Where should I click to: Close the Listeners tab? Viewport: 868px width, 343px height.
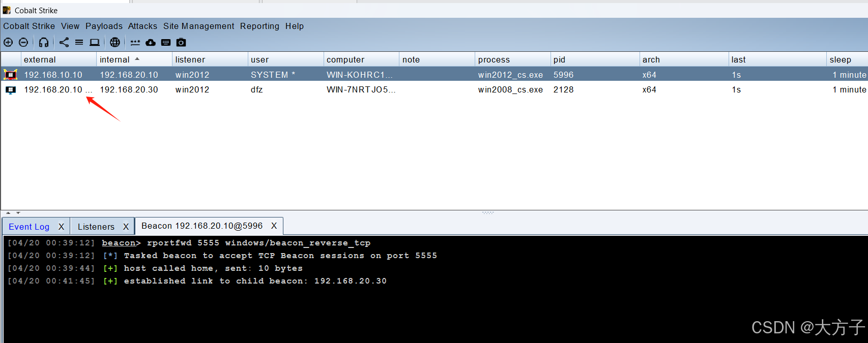click(126, 227)
